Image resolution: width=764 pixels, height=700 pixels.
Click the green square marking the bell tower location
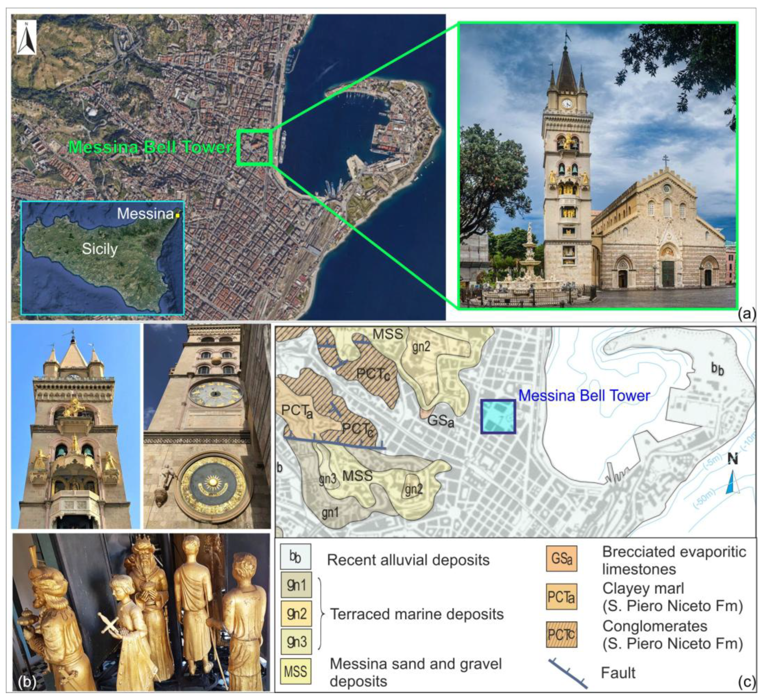pyautogui.click(x=254, y=147)
